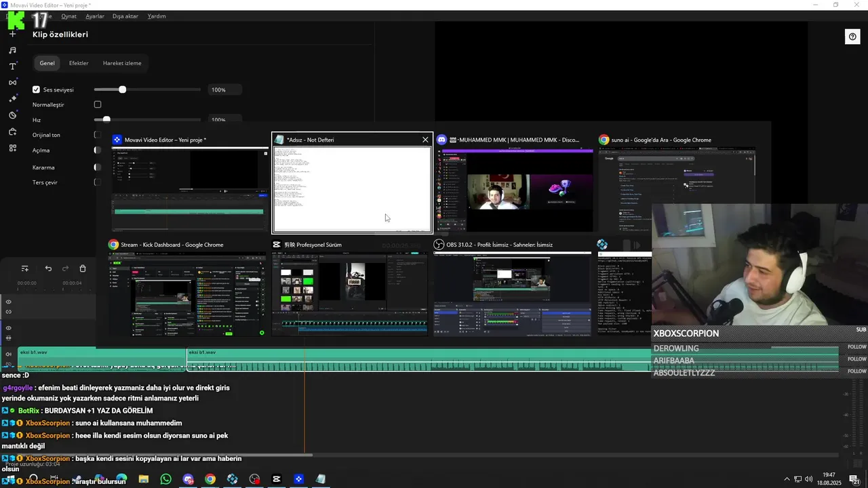This screenshot has height=488, width=868.
Task: Open CapCut from the taskbar
Action: 276,479
